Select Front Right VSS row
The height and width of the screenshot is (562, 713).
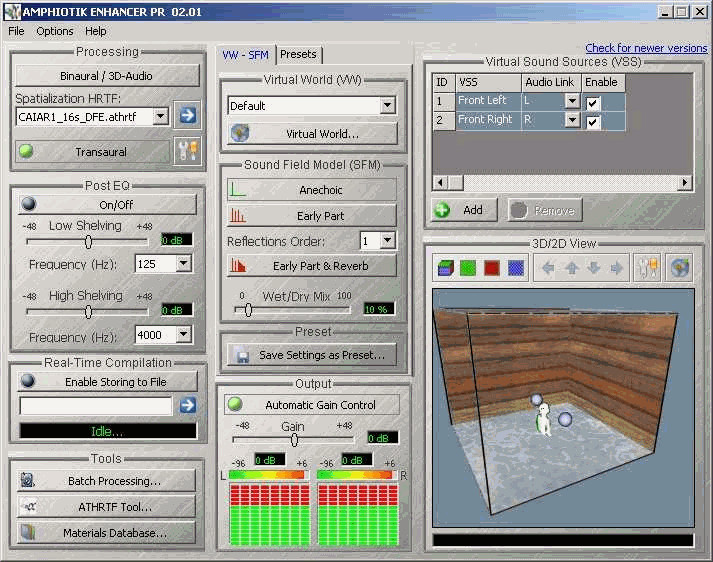point(529,120)
